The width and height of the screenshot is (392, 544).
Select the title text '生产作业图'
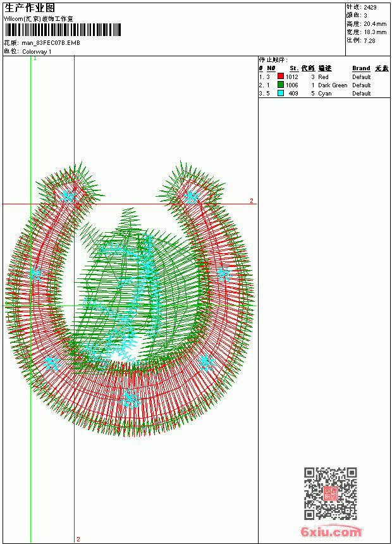tap(30, 8)
